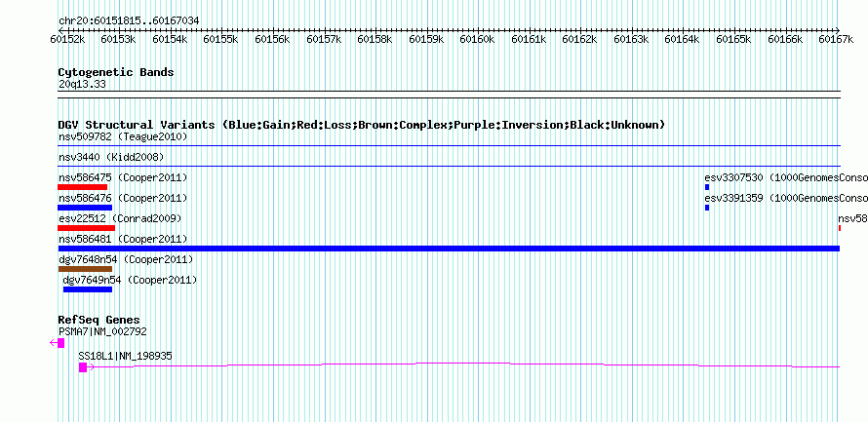Screen dimensions: 868x422
Task: Open dgv7648n54 (Cooper2011) label
Action: tap(126, 259)
